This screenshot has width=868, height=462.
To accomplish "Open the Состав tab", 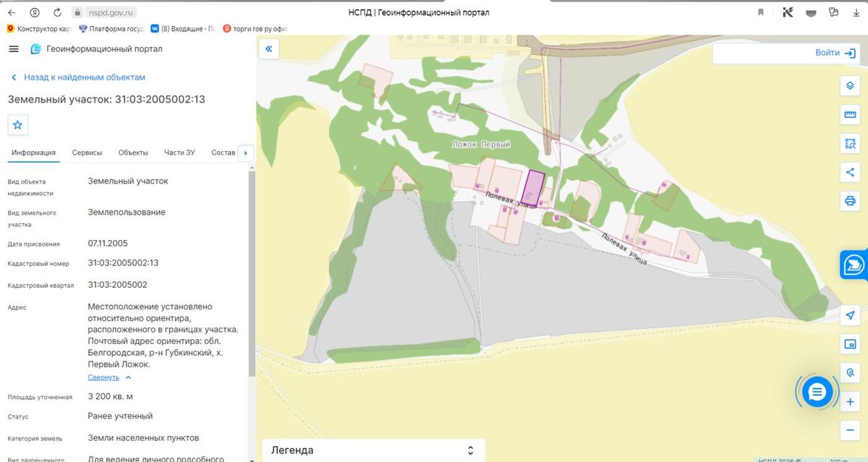I will tap(224, 153).
